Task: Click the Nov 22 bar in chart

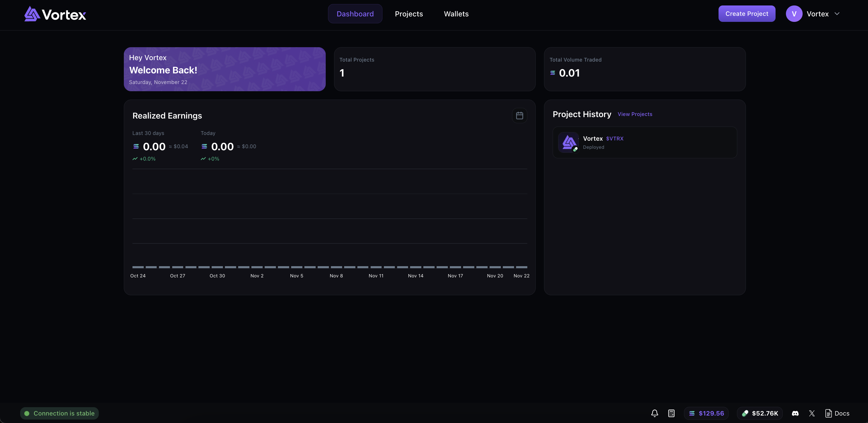Action: click(521, 267)
